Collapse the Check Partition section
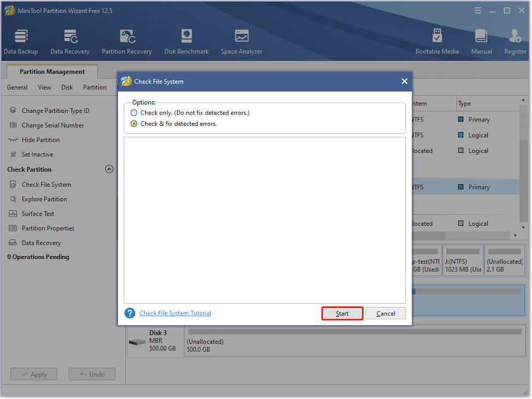 point(109,169)
